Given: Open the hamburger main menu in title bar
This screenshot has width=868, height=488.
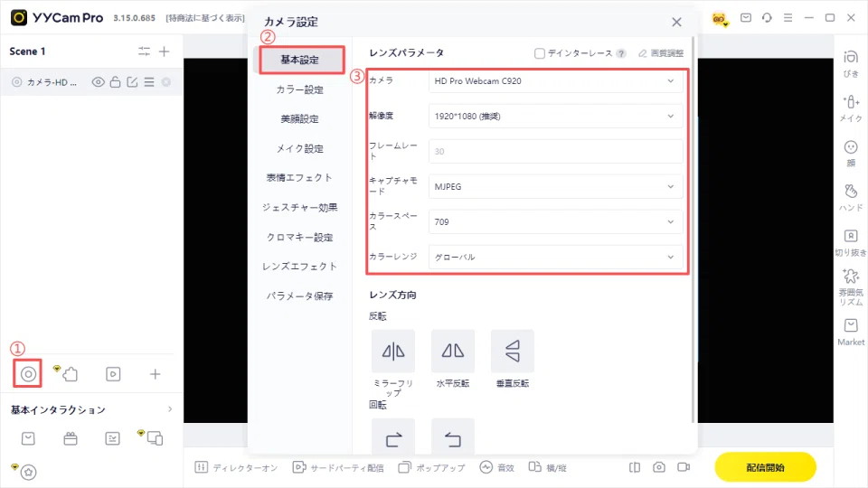Looking at the screenshot, I should tap(788, 18).
